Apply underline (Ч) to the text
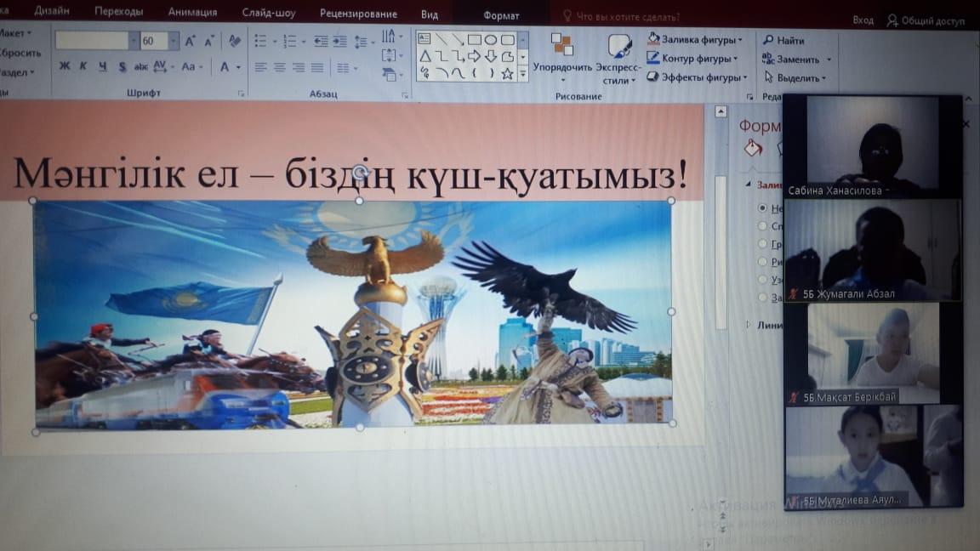980x551 pixels. [103, 66]
